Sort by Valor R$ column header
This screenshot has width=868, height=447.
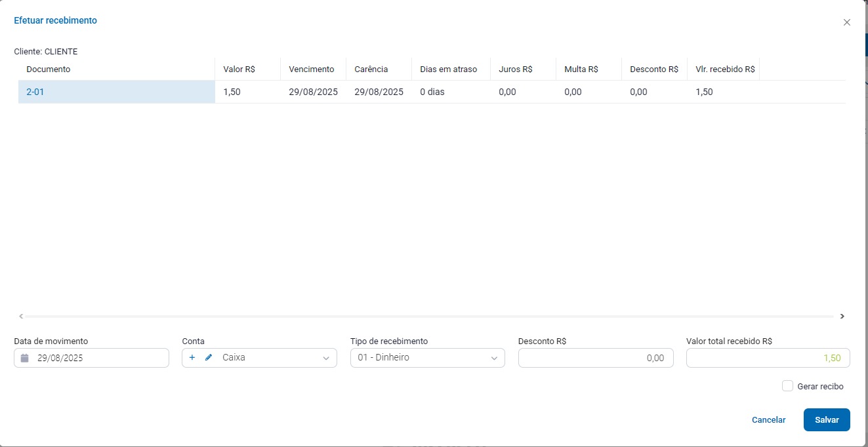(239, 69)
